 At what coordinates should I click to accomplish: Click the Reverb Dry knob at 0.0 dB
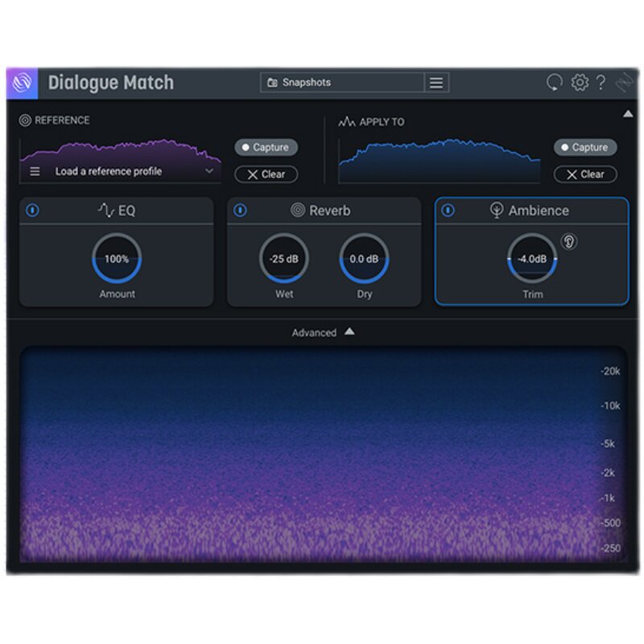pos(365,258)
